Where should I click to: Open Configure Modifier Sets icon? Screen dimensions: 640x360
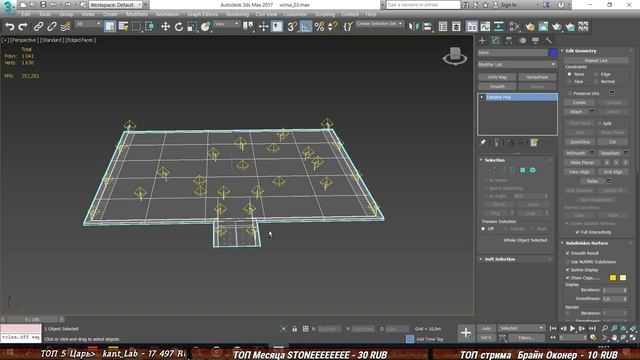534,142
